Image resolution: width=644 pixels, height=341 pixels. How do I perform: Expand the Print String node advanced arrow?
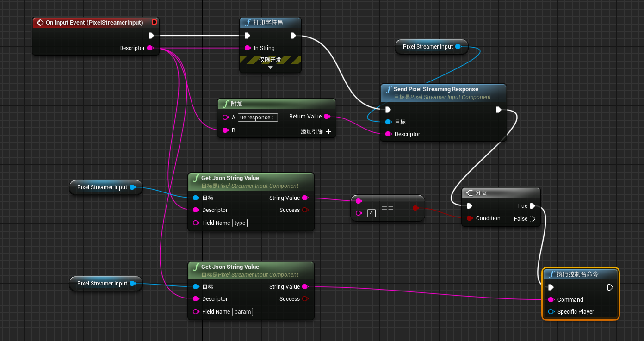pos(271,68)
